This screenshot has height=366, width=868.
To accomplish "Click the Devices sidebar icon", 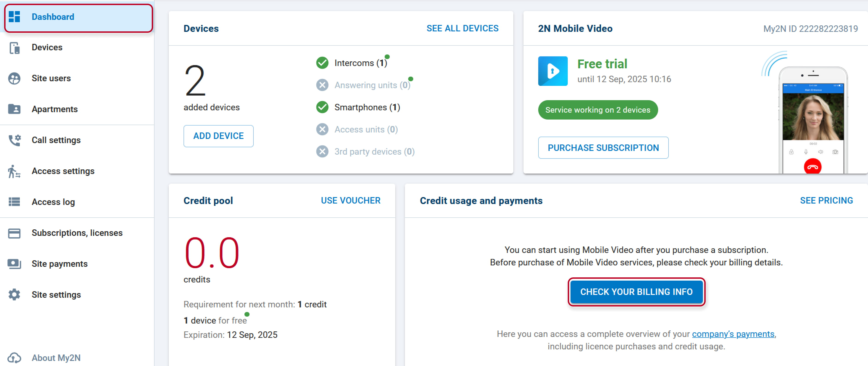I will click(14, 48).
